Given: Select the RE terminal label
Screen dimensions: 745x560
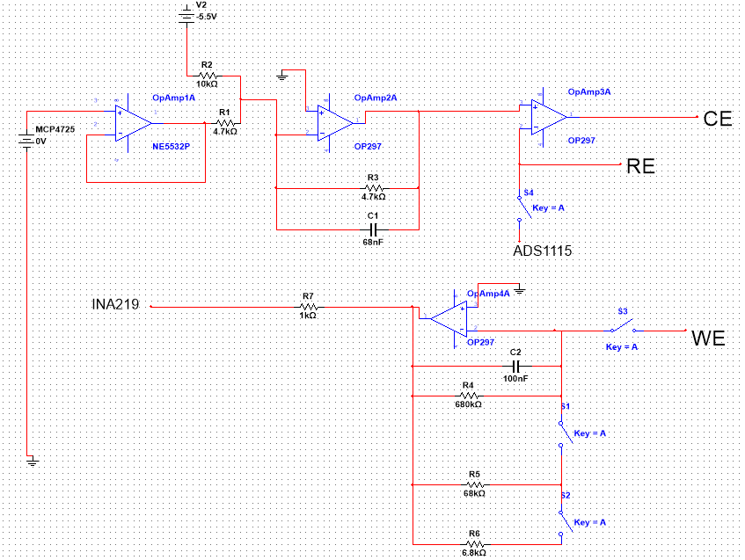Looking at the screenshot, I should (639, 166).
